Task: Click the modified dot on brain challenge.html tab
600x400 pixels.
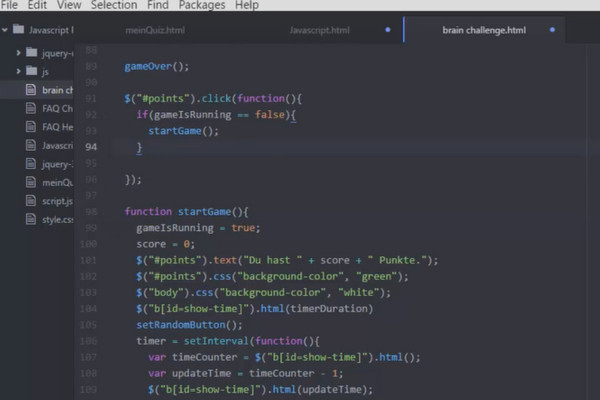Action: 552,30
